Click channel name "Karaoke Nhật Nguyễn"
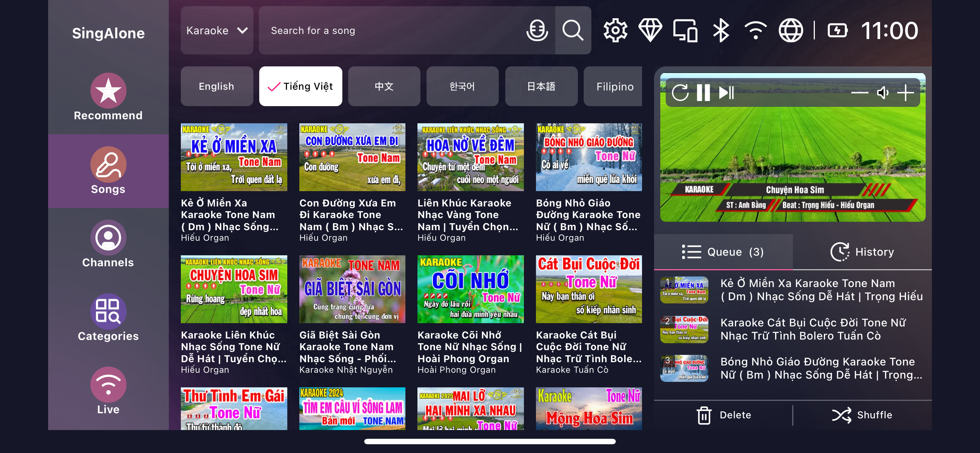Viewport: 980px width, 453px height. (346, 369)
